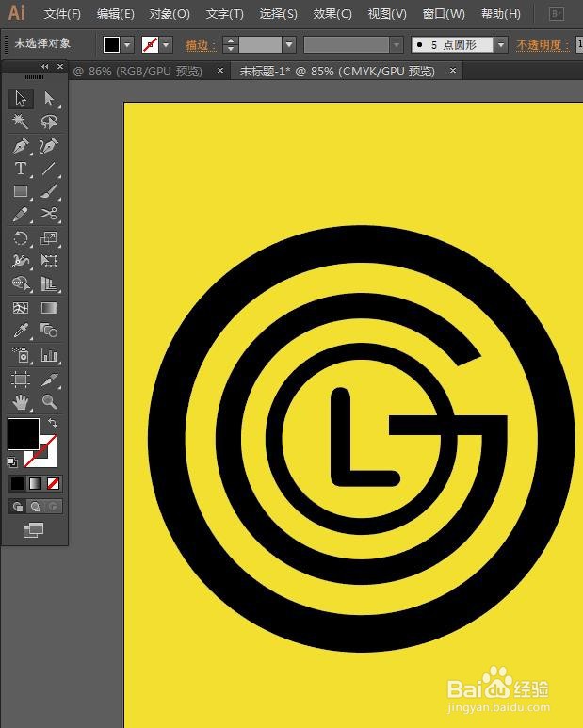Select the Mesh tool
Image resolution: width=583 pixels, height=728 pixels.
pyautogui.click(x=21, y=308)
